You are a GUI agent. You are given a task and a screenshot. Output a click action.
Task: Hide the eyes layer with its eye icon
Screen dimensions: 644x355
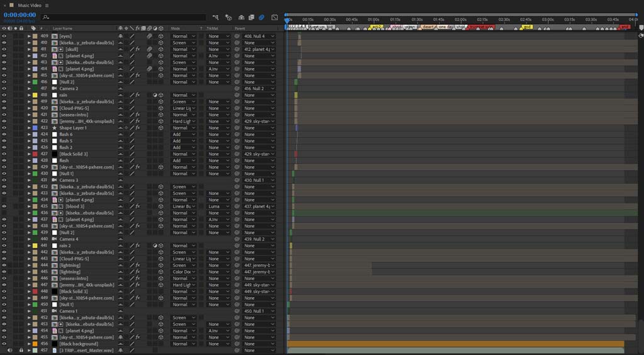(4, 36)
